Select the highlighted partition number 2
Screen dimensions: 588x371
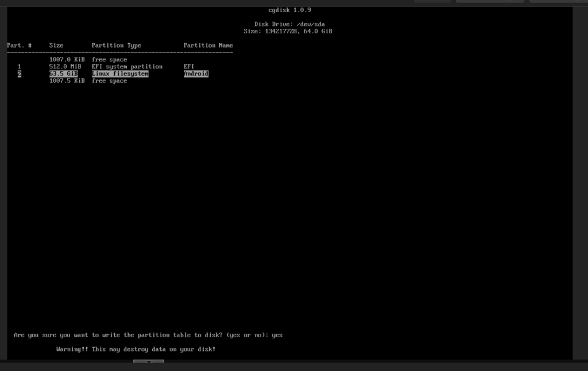click(x=19, y=74)
